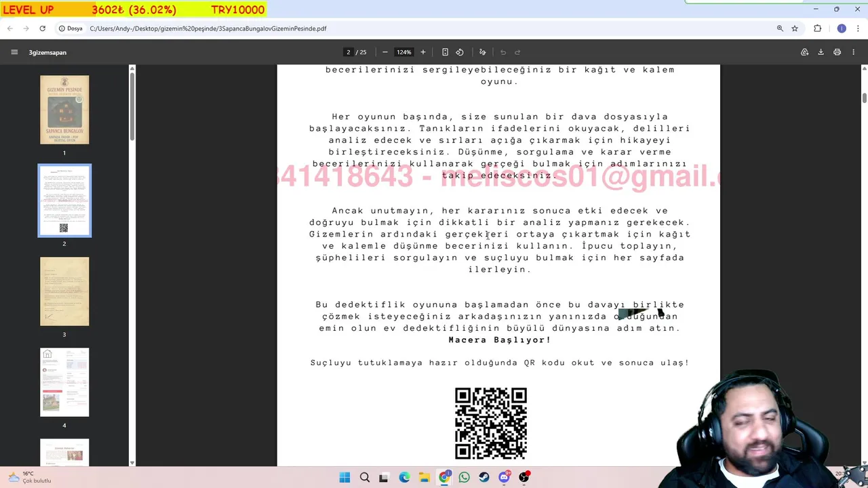Edit the page number field showing 2
The image size is (868, 488).
pos(349,52)
